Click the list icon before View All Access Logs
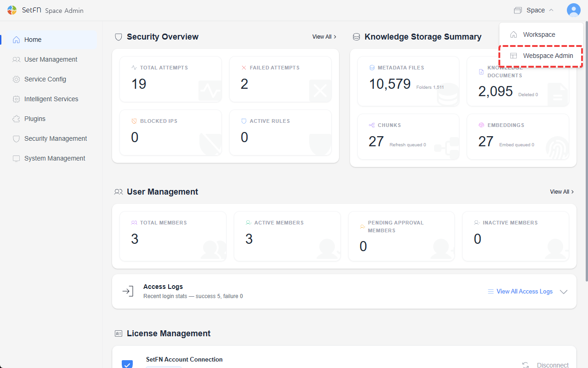The width and height of the screenshot is (588, 368). (491, 292)
